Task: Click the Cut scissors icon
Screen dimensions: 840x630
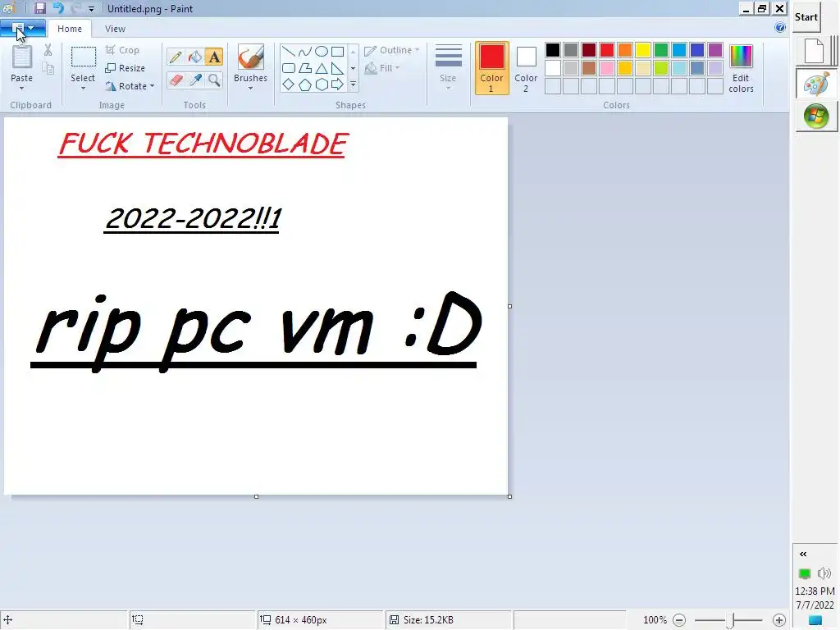Action: pos(48,50)
